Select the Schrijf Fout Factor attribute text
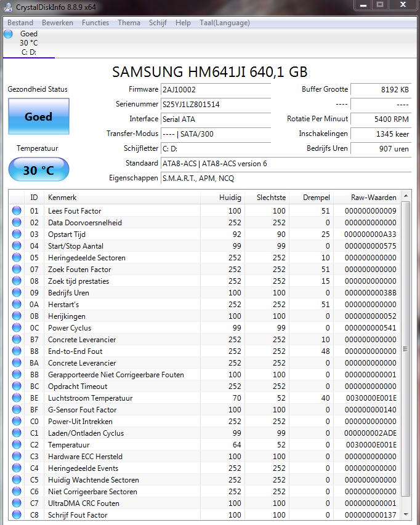The width and height of the screenshot is (420, 525). [78, 515]
